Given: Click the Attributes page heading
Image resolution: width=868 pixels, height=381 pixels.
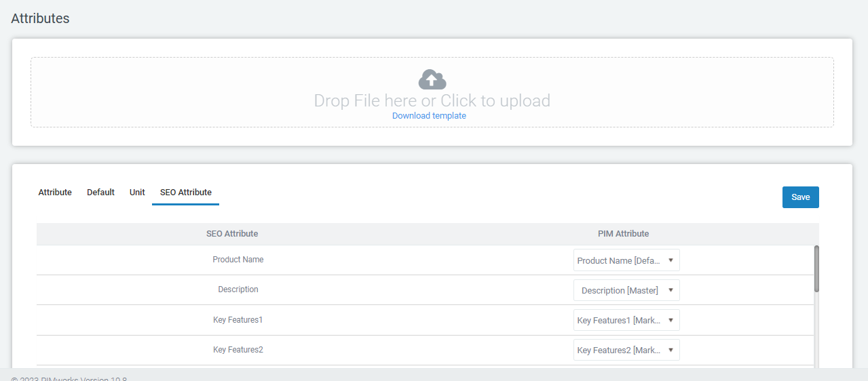Looking at the screenshot, I should tap(40, 18).
